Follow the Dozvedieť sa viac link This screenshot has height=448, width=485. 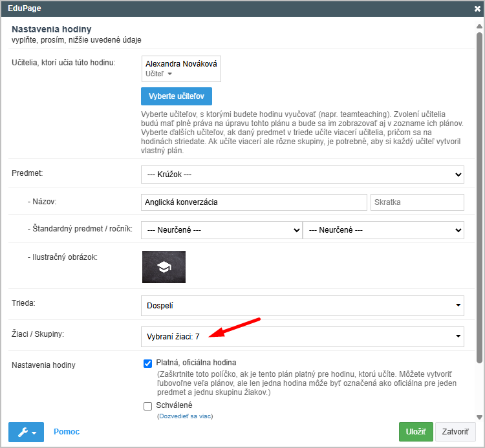pyautogui.click(x=185, y=416)
